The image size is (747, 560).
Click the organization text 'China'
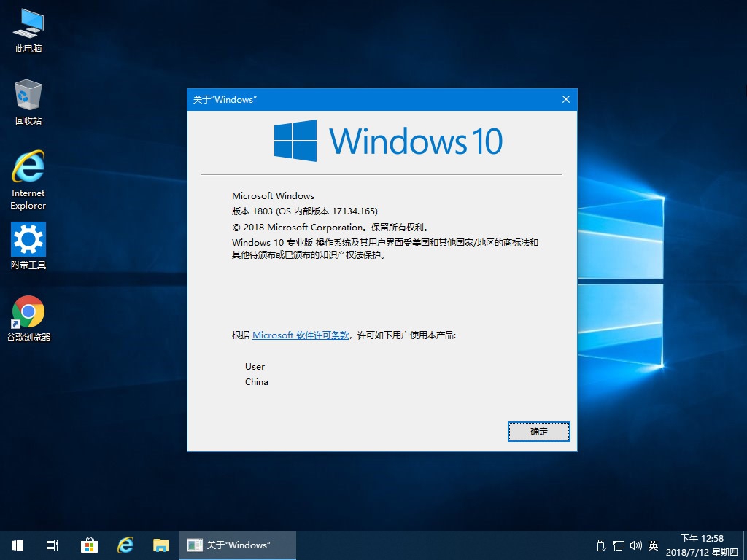click(256, 382)
